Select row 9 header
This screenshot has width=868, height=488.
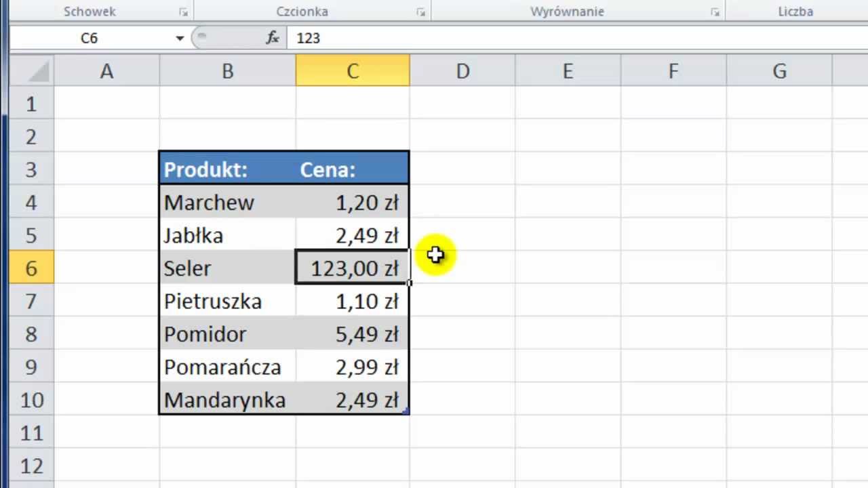(32, 367)
